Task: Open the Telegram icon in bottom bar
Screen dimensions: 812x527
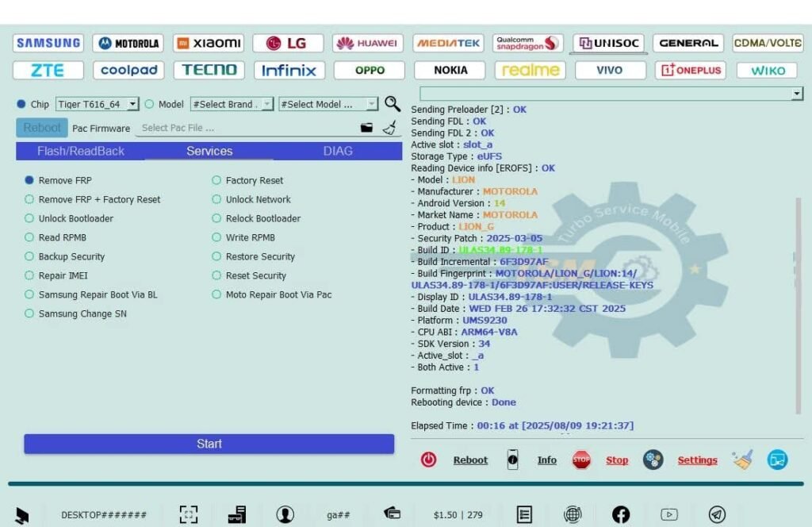Action: pos(717,514)
